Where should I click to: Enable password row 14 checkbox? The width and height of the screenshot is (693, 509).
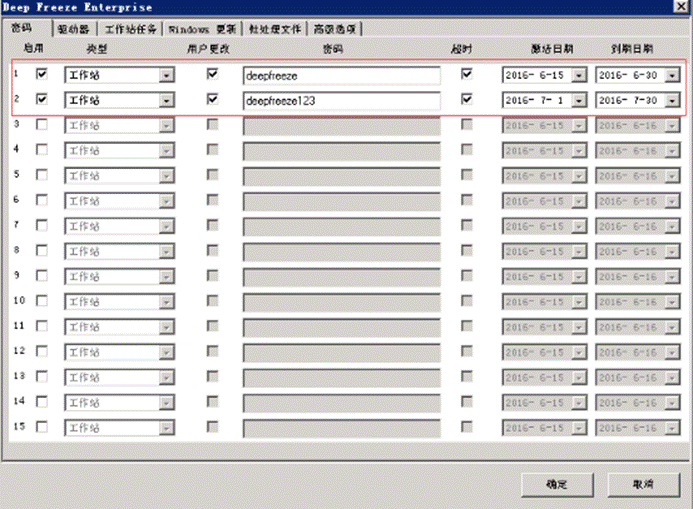click(42, 402)
